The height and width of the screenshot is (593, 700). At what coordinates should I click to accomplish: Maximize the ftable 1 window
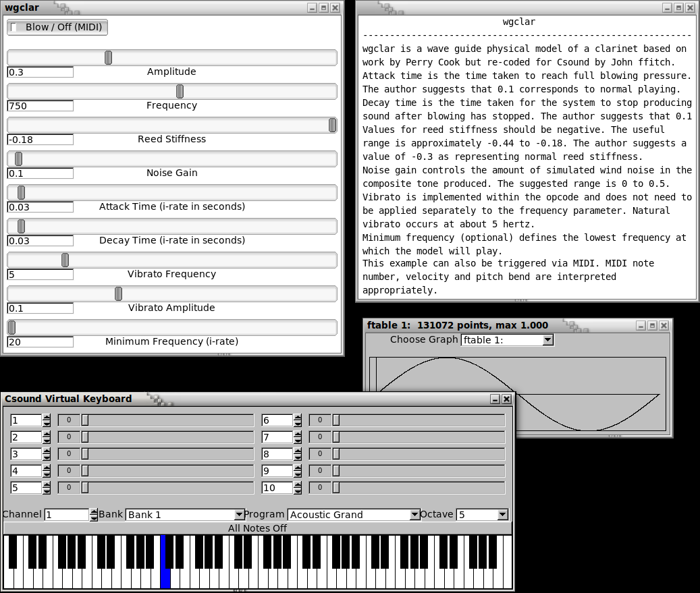(x=653, y=326)
